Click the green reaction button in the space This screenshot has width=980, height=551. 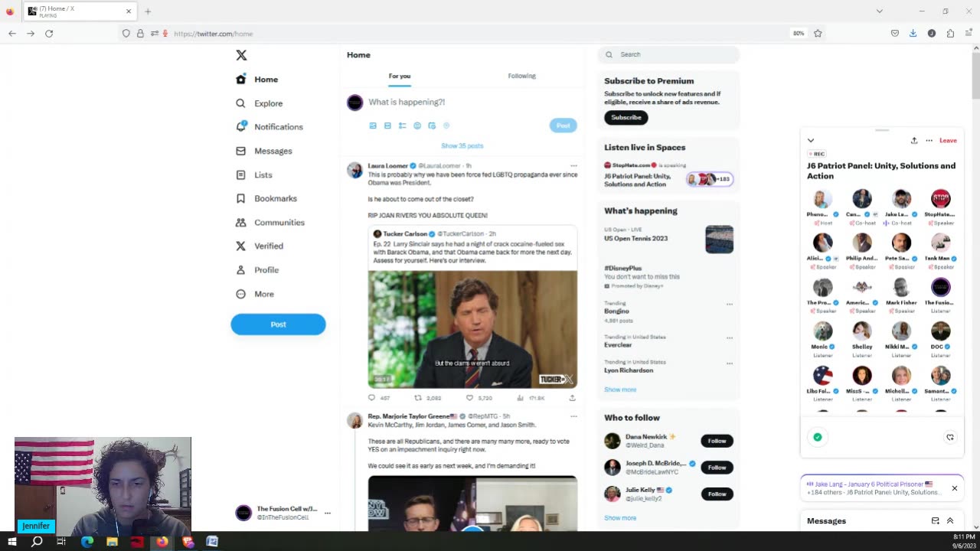tap(818, 437)
